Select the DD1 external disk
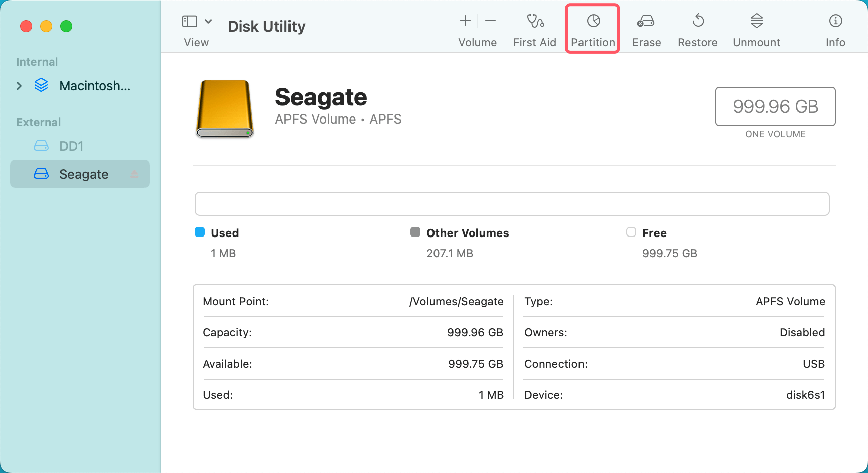This screenshot has width=868, height=473. click(x=72, y=146)
